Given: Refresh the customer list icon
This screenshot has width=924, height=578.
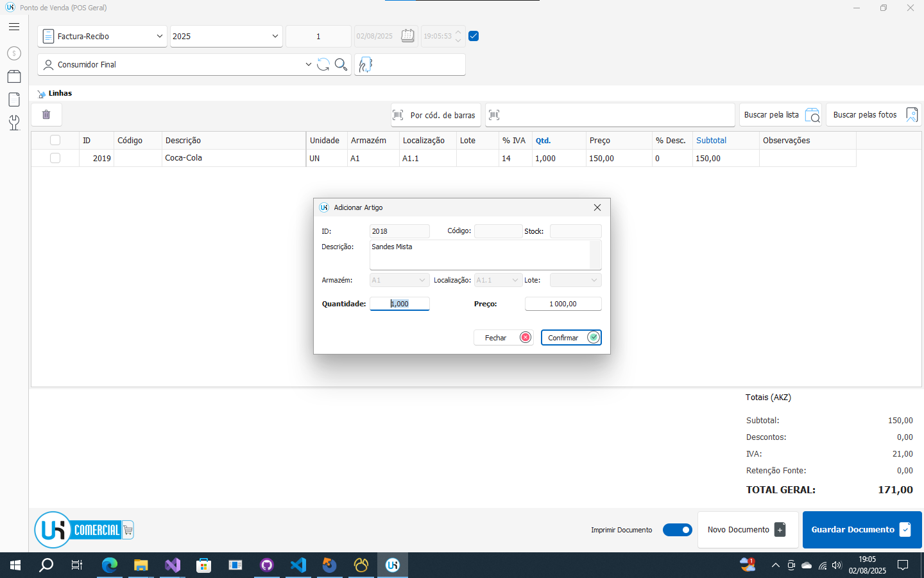Looking at the screenshot, I should point(323,65).
